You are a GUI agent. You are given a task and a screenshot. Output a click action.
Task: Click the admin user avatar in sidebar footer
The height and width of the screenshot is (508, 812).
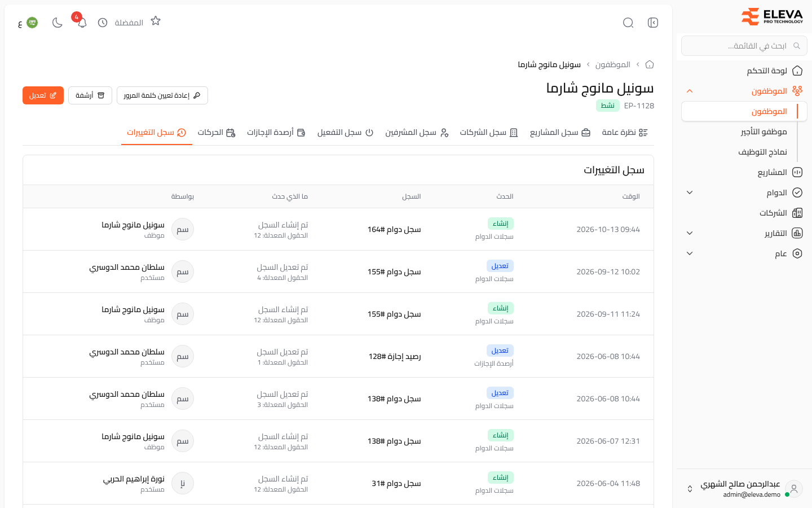tap(794, 489)
